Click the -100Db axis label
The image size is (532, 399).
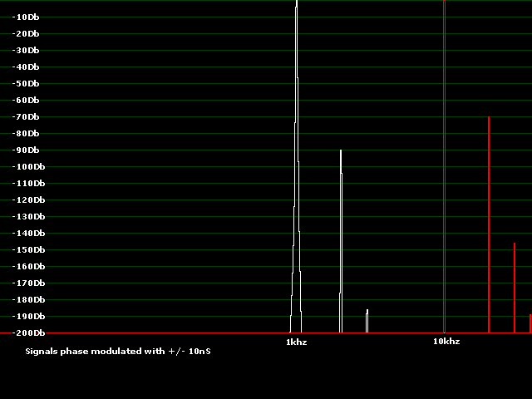point(28,166)
